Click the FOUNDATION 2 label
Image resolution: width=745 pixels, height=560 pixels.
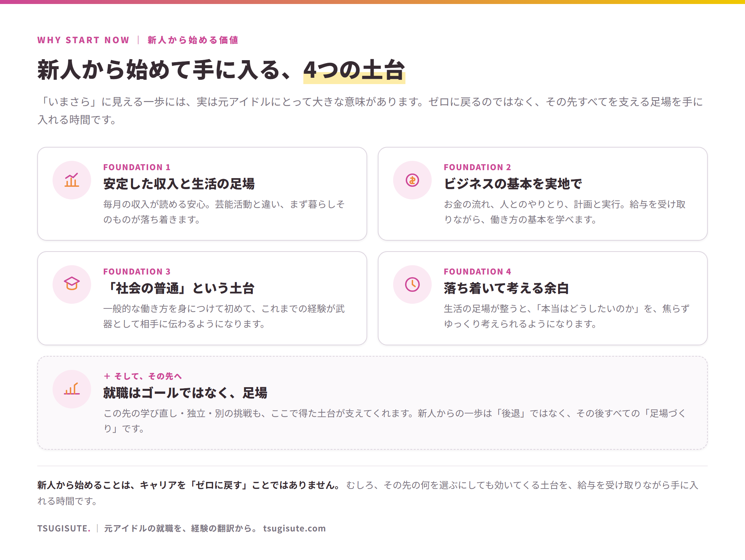click(477, 167)
